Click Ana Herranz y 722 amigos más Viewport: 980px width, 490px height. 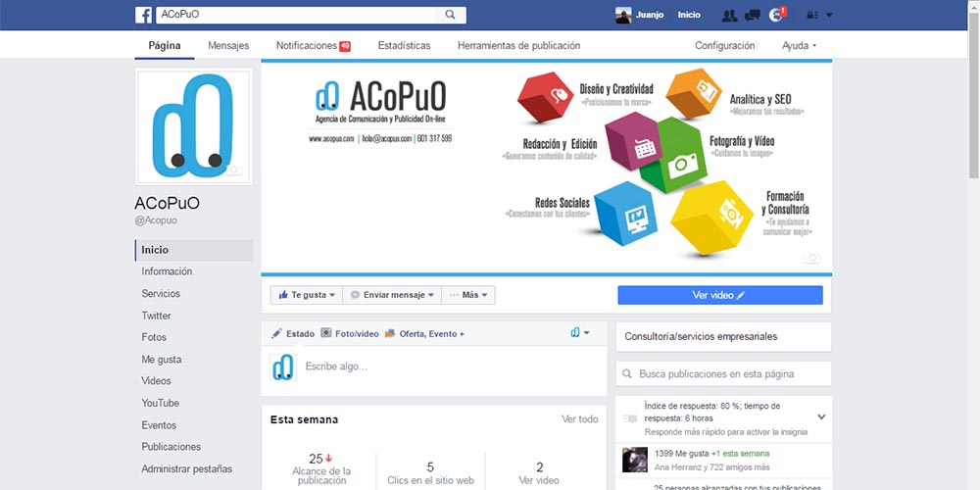tap(711, 466)
